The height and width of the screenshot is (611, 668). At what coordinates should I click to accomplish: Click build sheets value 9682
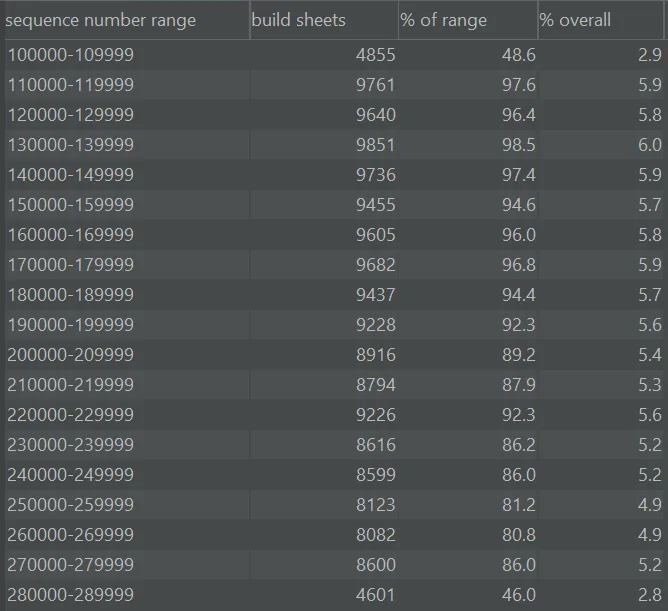pos(376,265)
